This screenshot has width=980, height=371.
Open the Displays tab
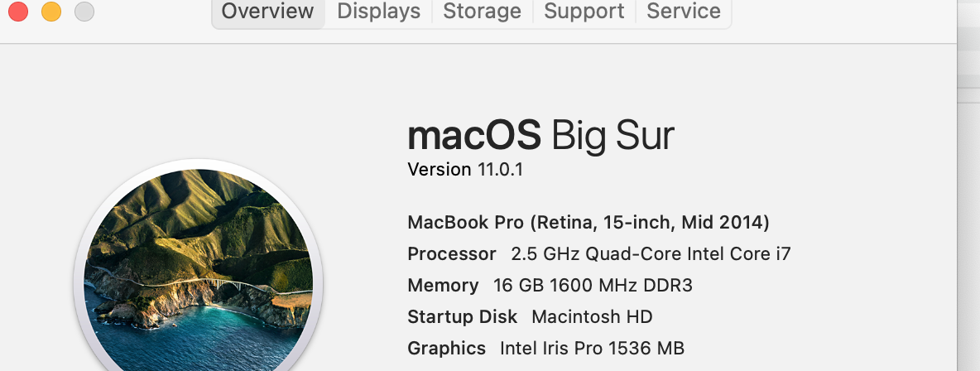click(378, 12)
